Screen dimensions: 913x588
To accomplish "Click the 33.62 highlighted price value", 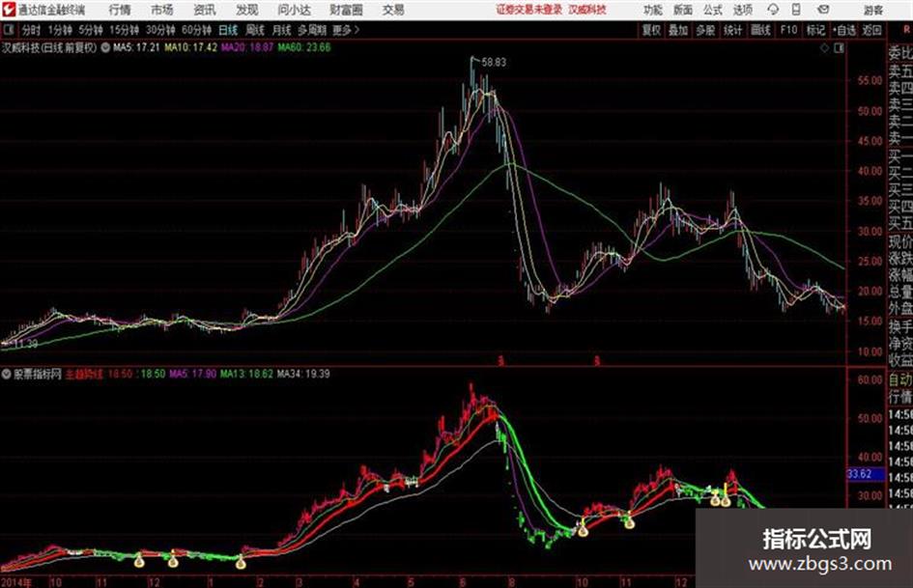I will pyautogui.click(x=860, y=474).
